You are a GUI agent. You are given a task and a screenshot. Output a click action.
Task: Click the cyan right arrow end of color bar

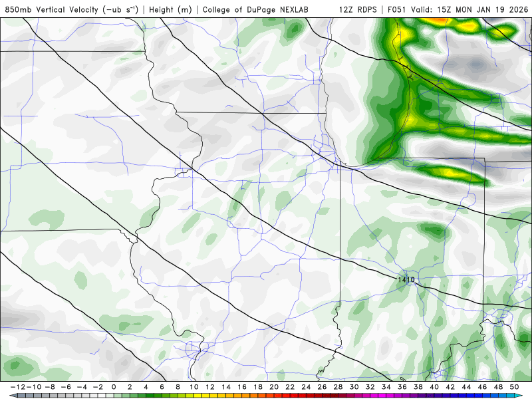click(x=519, y=396)
